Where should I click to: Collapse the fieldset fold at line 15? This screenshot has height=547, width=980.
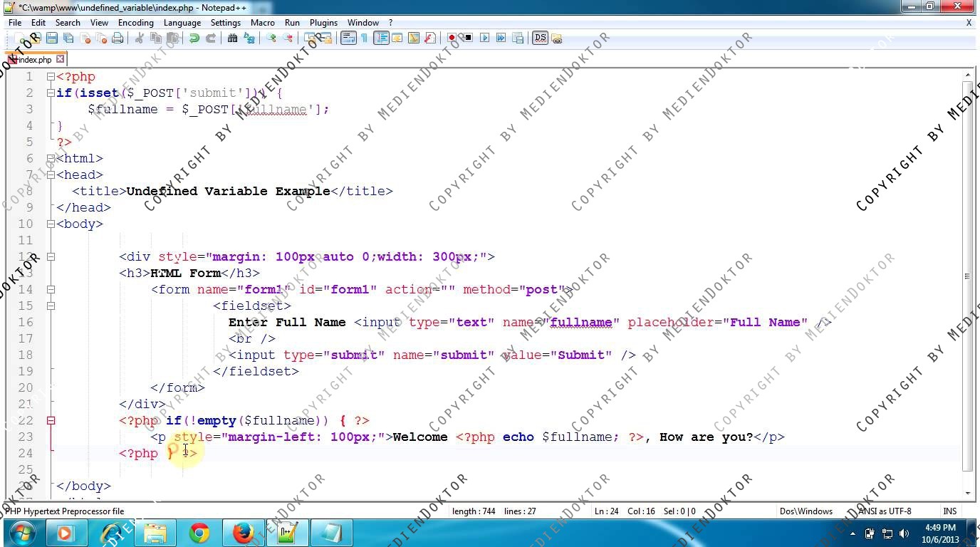[x=51, y=306]
